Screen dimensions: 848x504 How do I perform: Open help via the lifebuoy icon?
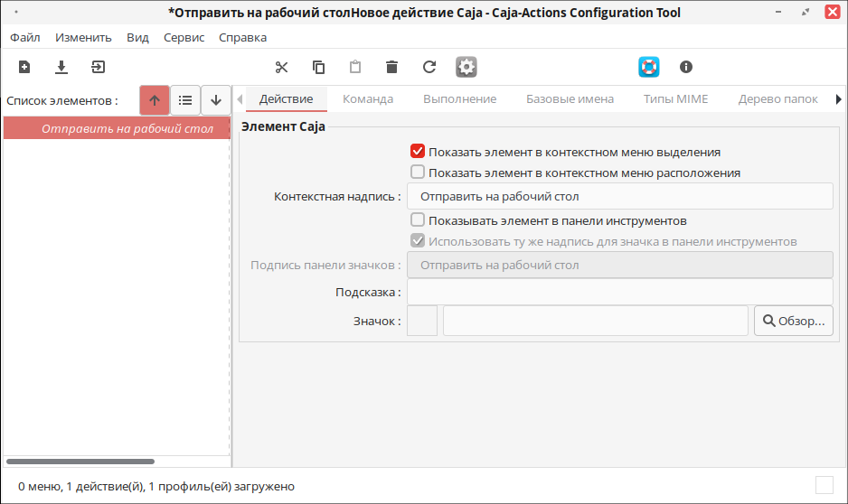[649, 67]
